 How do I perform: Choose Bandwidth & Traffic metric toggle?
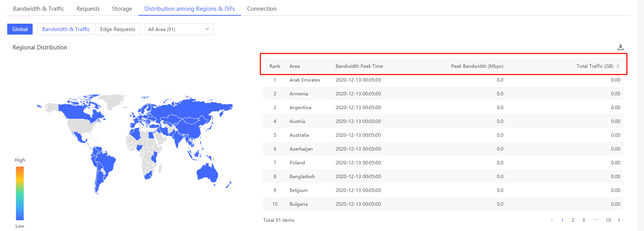(66, 29)
